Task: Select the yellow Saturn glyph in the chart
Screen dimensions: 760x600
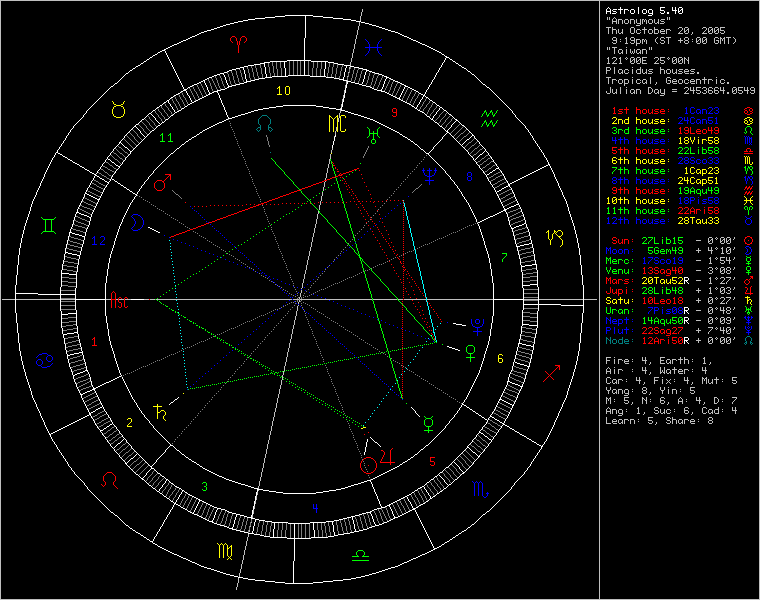Action: click(160, 412)
